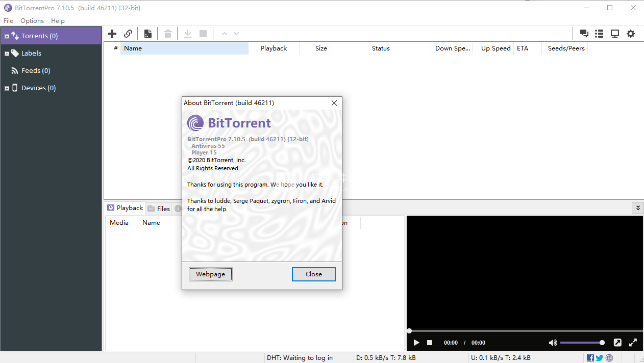Screen dimensions: 644x363
Task: Open the Facebook icon in status bar
Action: (x=590, y=358)
